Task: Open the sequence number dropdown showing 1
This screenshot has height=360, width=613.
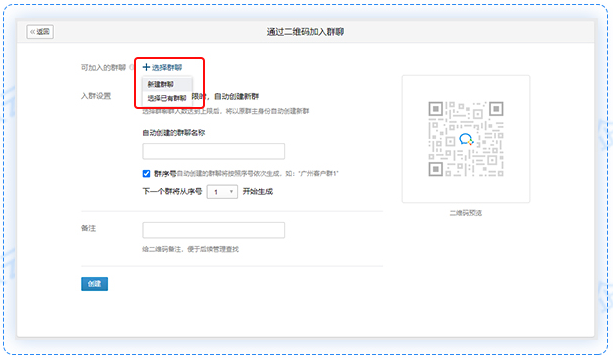Action: (222, 192)
